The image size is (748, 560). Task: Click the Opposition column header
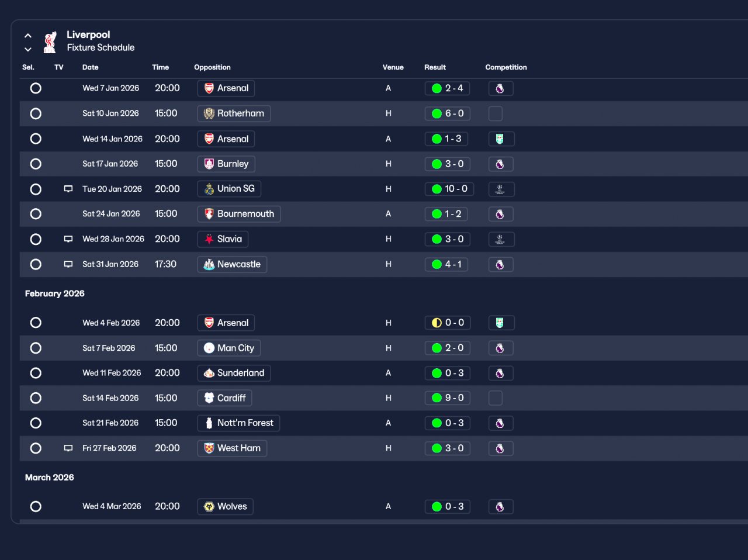coord(212,67)
